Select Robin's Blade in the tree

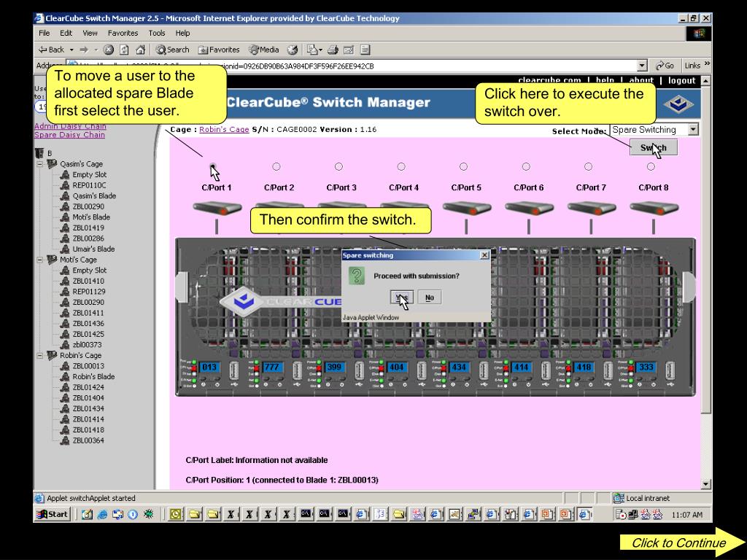tap(93, 377)
